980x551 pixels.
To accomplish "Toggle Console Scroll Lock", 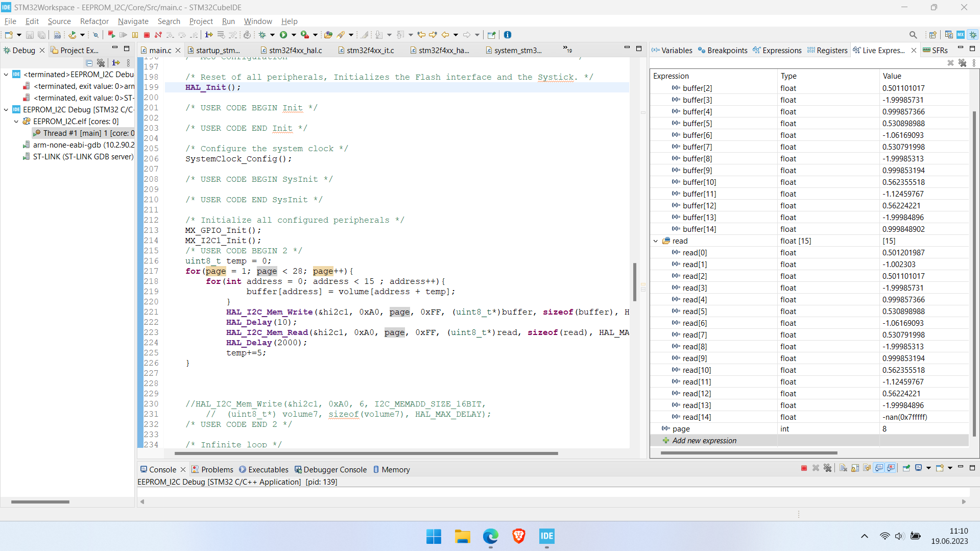I will pos(855,468).
